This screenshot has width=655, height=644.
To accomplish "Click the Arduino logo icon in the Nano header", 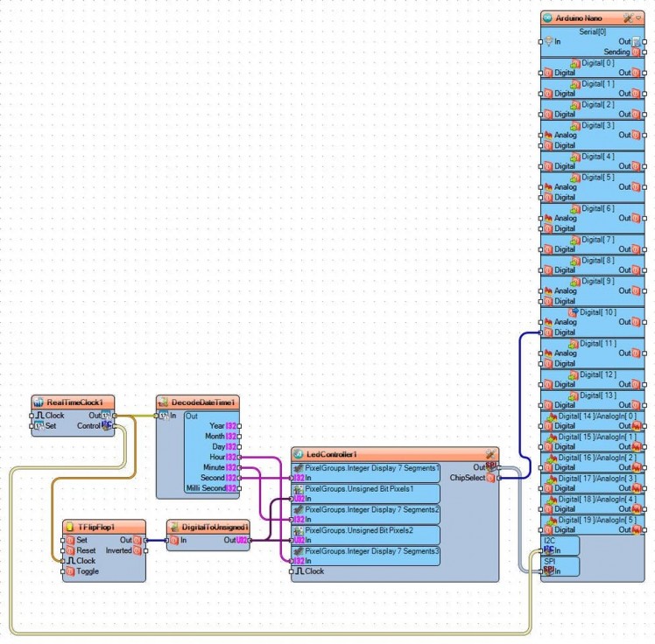I will coord(547,18).
